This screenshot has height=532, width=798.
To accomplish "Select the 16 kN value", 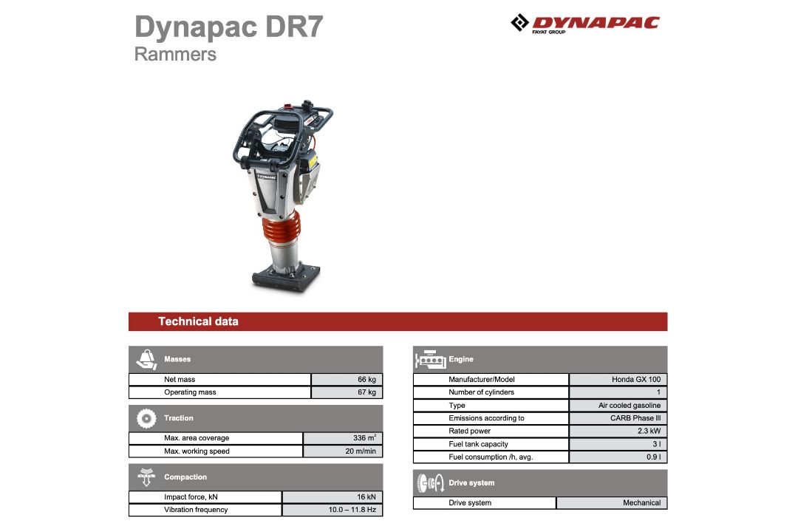I will click(x=366, y=497).
